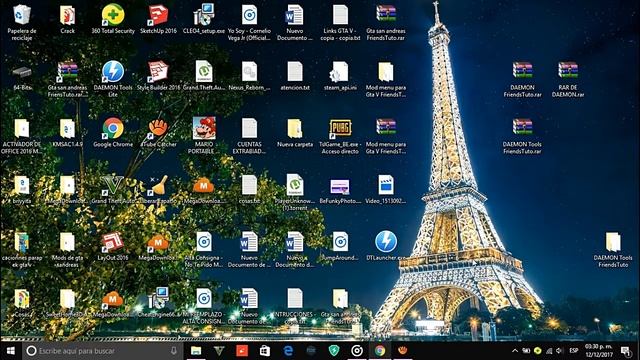The width and height of the screenshot is (640, 360).
Task: Switch to Google Chrome in the taskbar
Action: pyautogui.click(x=380, y=351)
